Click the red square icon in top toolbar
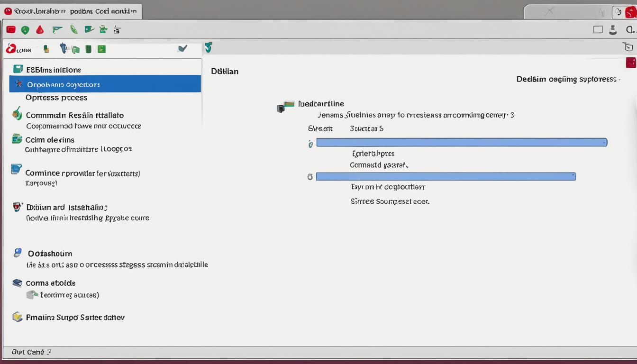This screenshot has width=637, height=364. tap(11, 30)
